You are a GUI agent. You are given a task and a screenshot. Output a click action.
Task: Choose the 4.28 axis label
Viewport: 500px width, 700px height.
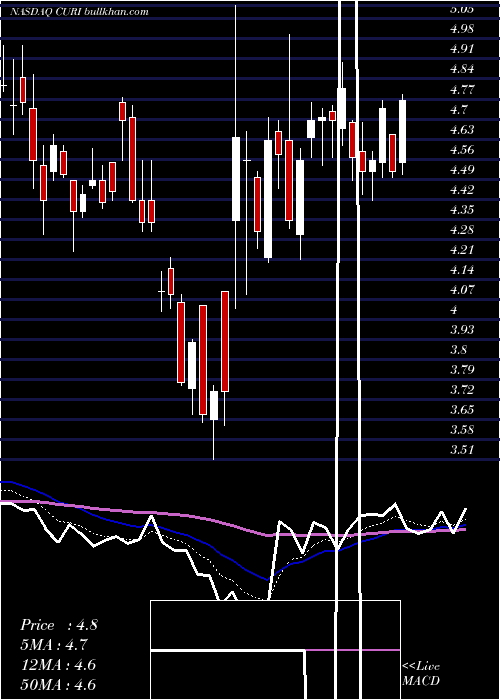pyautogui.click(x=462, y=229)
